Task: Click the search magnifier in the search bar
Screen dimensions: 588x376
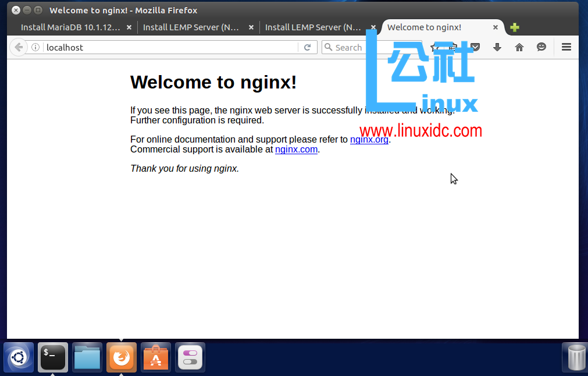Action: 329,47
